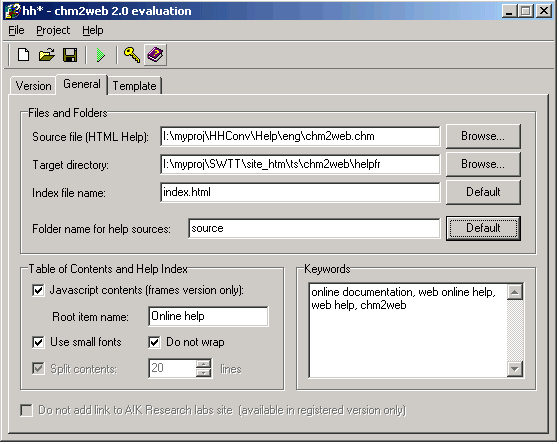Viewport: 559px width, 444px height.
Task: Open help with the purple book icon
Action: pyautogui.click(x=155, y=55)
